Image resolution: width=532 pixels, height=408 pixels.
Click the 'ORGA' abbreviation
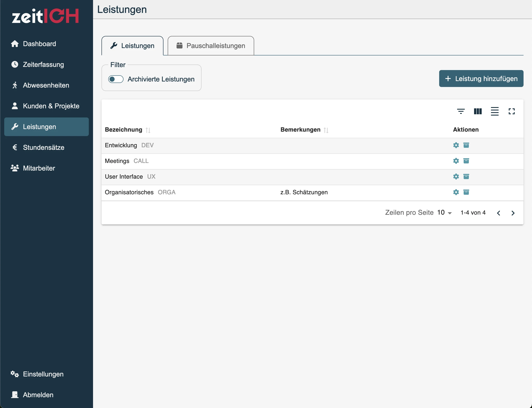pyautogui.click(x=167, y=192)
